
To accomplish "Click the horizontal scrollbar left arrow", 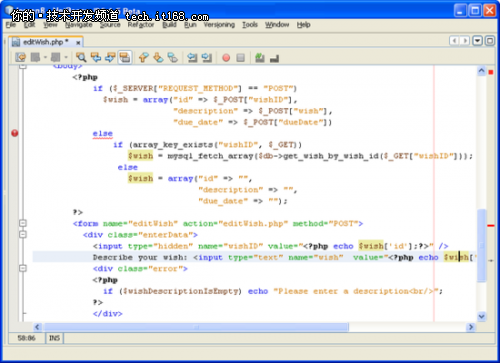I will pyautogui.click(x=37, y=327).
